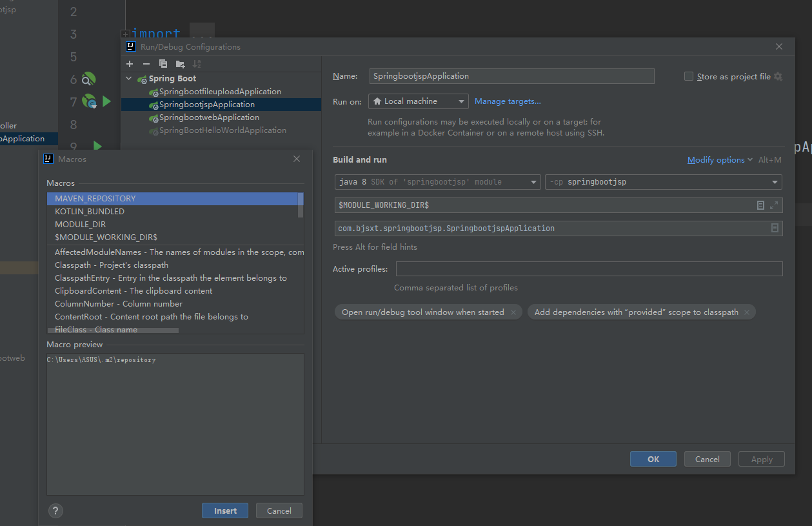Screen dimensions: 812x526
Task: Remove the selected configuration with minus icon
Action: pyautogui.click(x=146, y=64)
